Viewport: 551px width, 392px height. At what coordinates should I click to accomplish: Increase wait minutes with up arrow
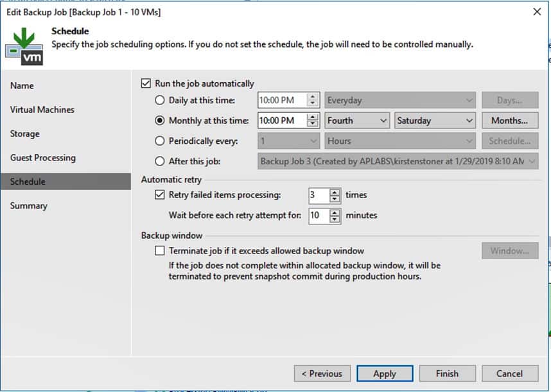click(335, 212)
